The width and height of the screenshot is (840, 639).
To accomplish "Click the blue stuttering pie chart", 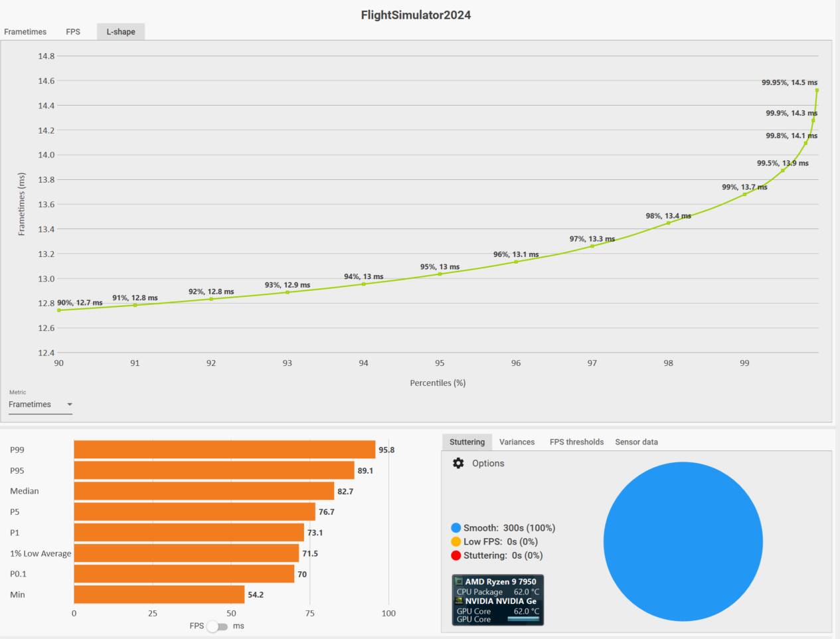I will tap(683, 541).
